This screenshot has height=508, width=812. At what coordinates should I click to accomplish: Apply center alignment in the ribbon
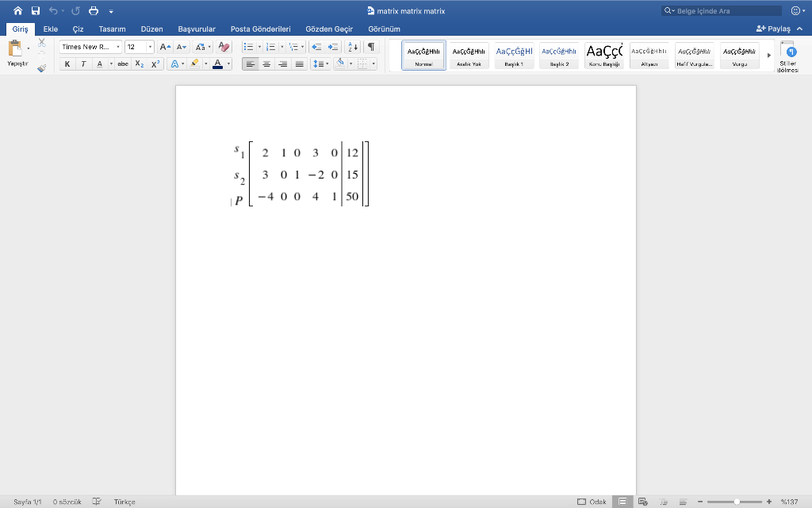[266, 63]
